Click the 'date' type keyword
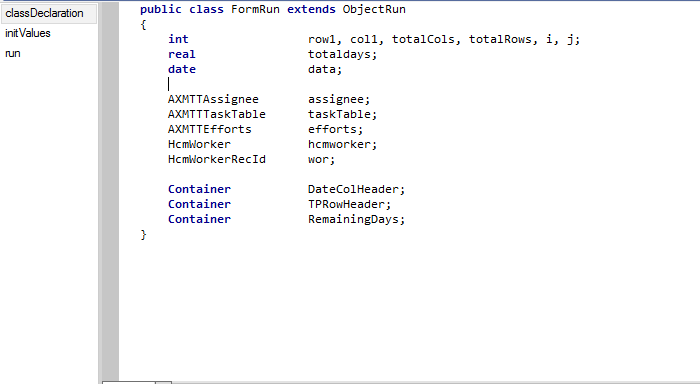Screen dimensions: 700x384 [182, 69]
